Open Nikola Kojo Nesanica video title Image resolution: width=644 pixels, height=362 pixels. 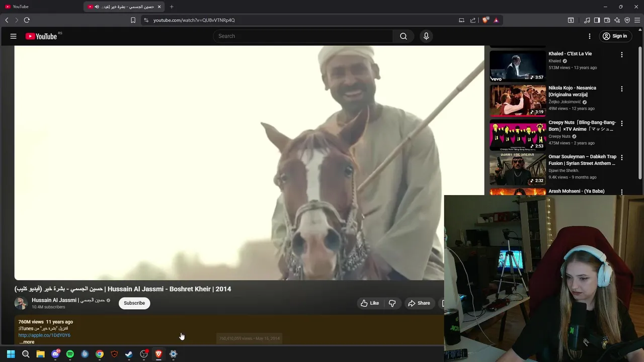(x=572, y=91)
